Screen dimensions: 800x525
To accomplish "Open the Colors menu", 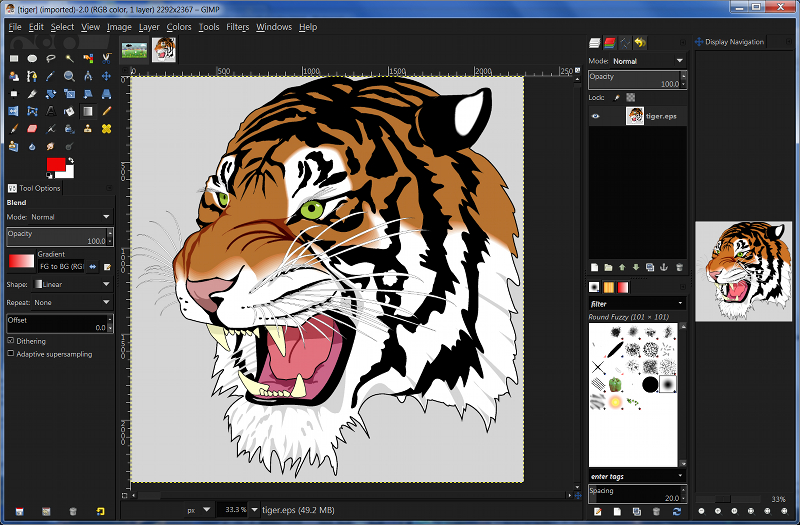I will (x=179, y=27).
